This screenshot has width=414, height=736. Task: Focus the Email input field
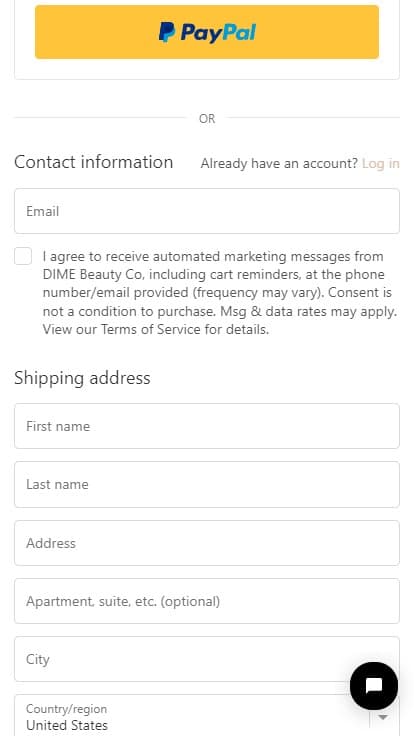point(207,211)
